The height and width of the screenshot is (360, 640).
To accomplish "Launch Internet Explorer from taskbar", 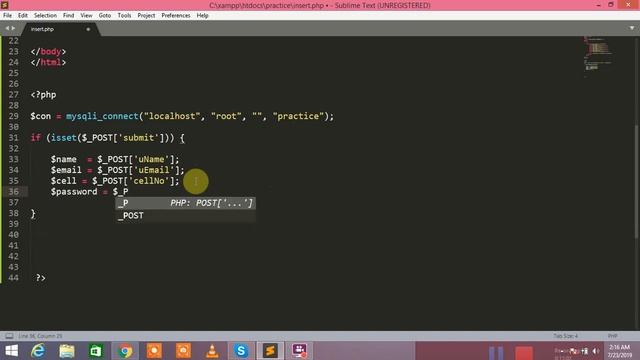I will [38, 351].
